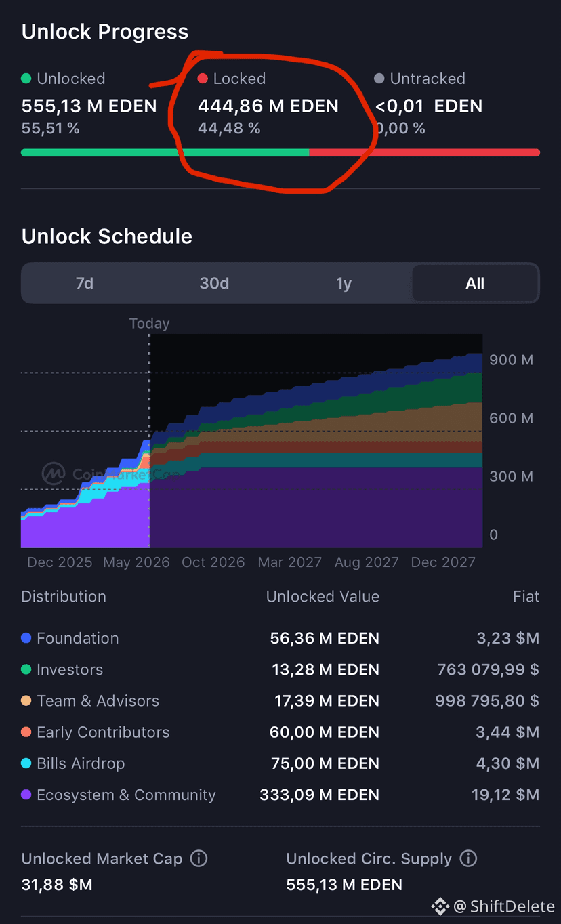Click the Team & Advisors label
This screenshot has width=561, height=924.
pyautogui.click(x=98, y=700)
